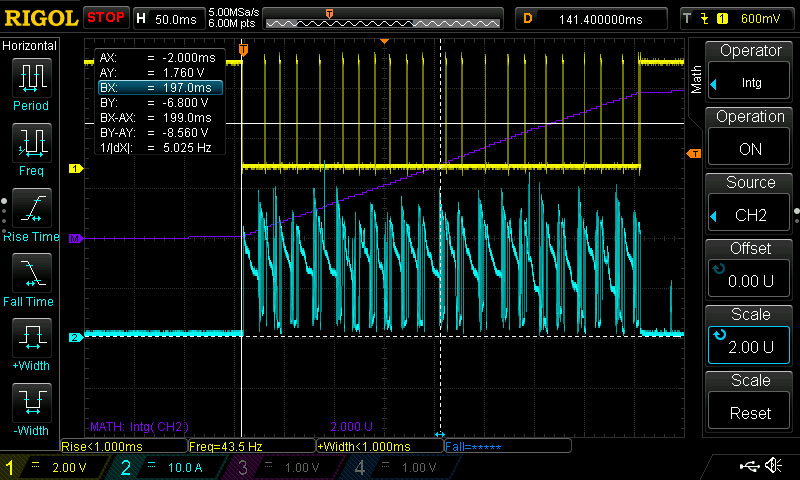Click the speaker sound icon

pos(773,466)
